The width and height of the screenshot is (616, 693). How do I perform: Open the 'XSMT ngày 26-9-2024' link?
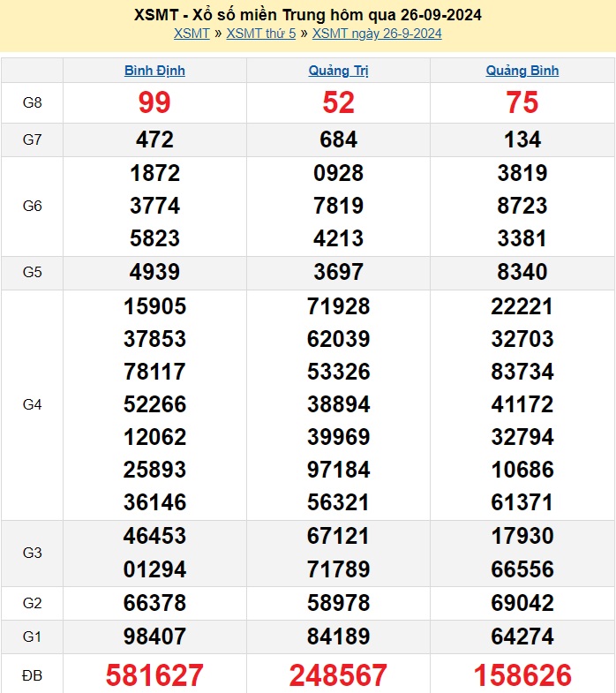click(x=377, y=34)
